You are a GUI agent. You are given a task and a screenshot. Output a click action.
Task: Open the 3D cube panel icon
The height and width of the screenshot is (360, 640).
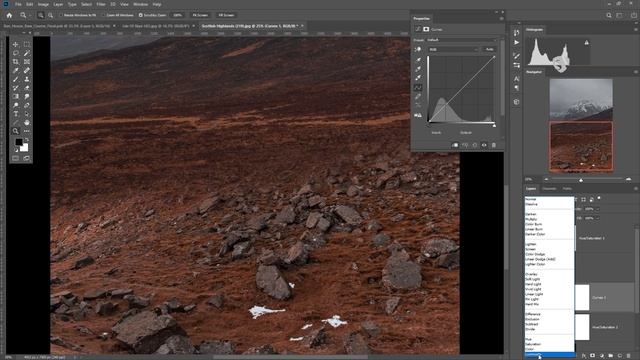516,102
